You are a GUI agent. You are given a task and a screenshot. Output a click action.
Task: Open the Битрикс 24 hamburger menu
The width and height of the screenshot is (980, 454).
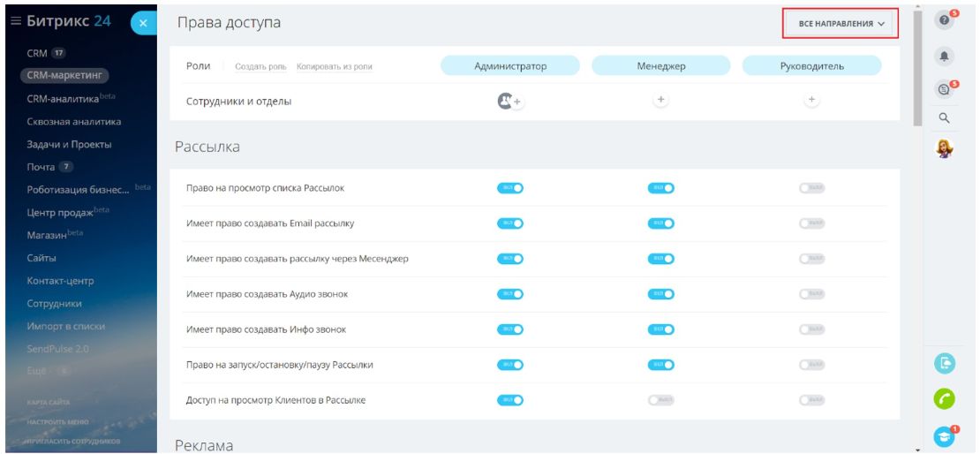[x=16, y=22]
